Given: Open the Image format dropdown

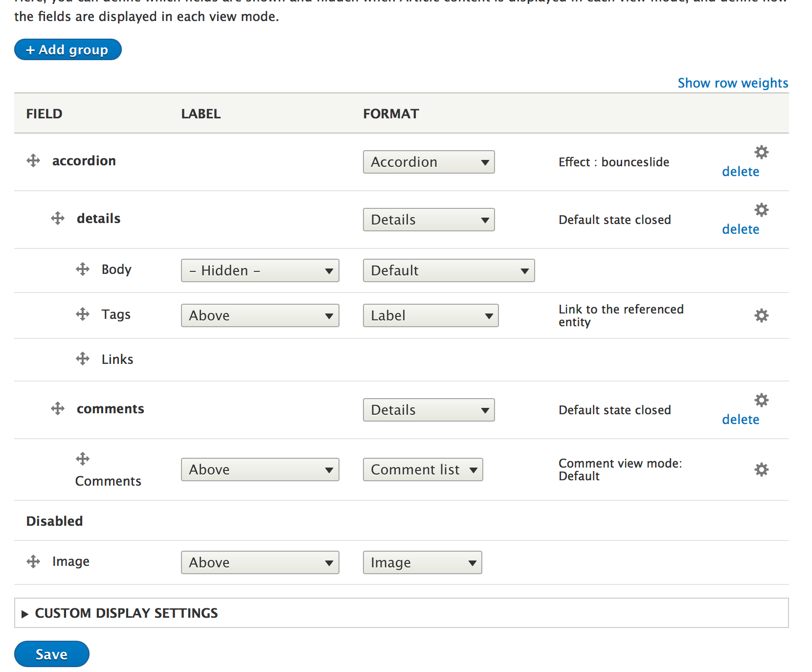Looking at the screenshot, I should tap(422, 562).
